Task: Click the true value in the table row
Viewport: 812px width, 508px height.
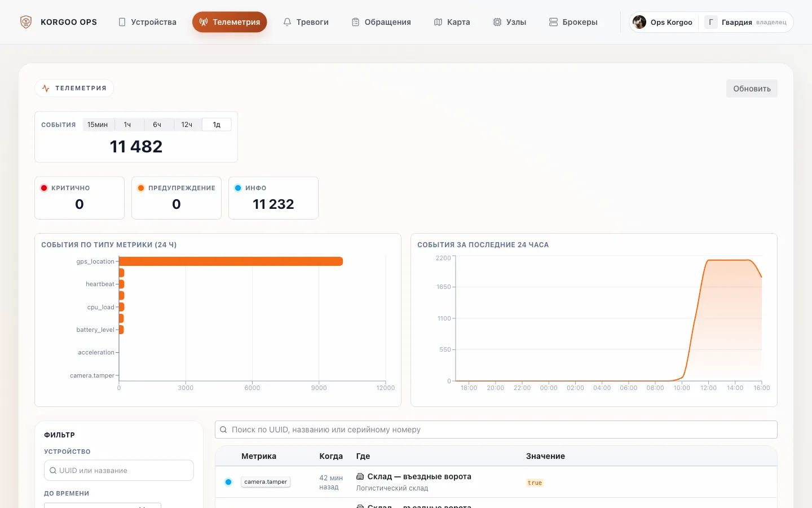Action: [x=535, y=483]
